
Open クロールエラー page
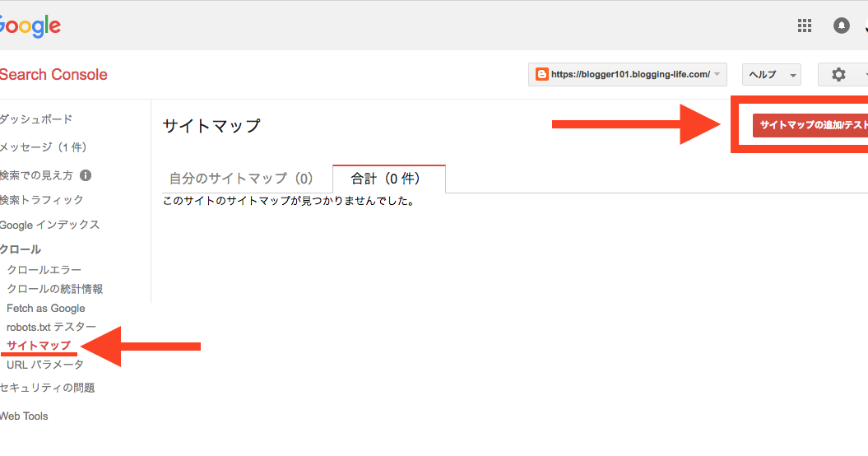click(x=44, y=270)
